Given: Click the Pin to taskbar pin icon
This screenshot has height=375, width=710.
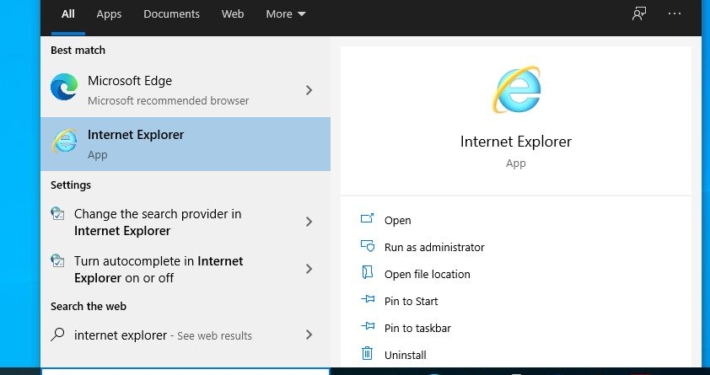Looking at the screenshot, I should click(367, 326).
